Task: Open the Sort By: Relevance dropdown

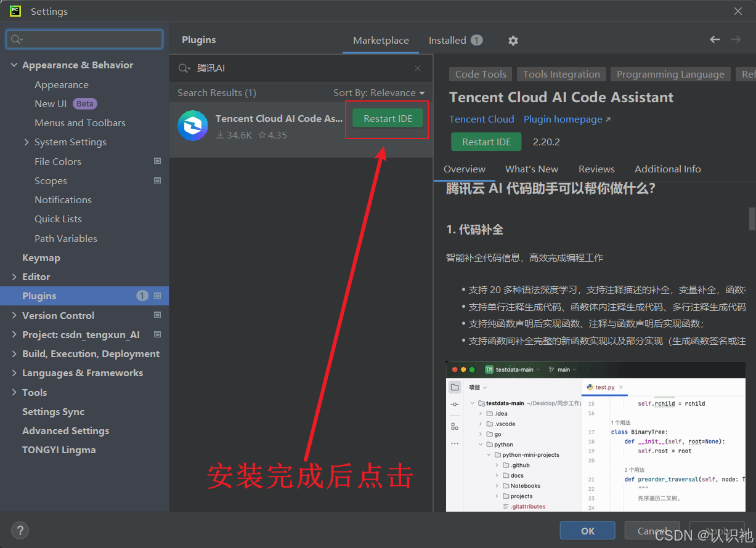Action: point(379,92)
